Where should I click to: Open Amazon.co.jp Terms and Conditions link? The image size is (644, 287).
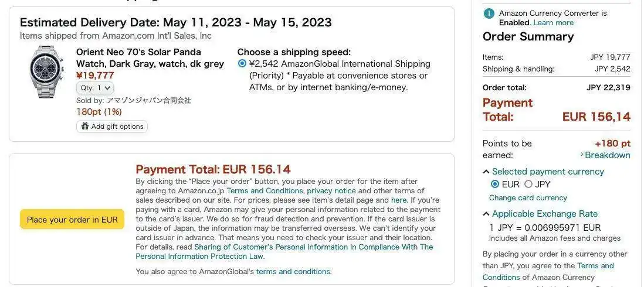click(x=265, y=191)
